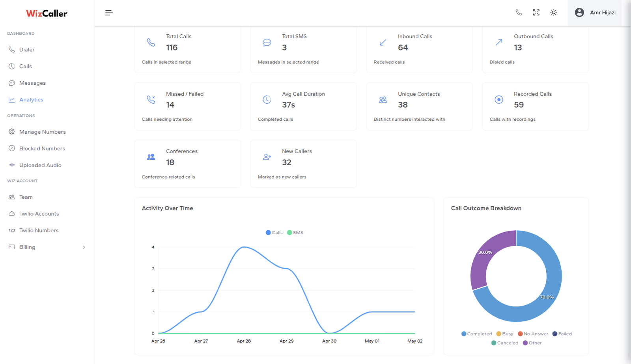
Task: Open Blocked Numbers icon in sidebar
Action: (x=12, y=148)
